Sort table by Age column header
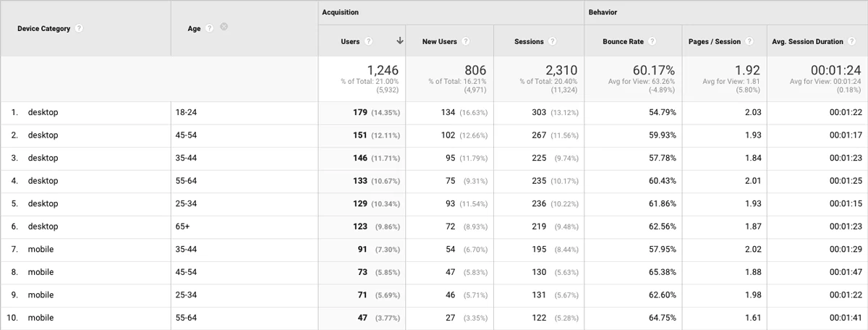Image resolution: width=868 pixels, height=330 pixels. coord(194,28)
